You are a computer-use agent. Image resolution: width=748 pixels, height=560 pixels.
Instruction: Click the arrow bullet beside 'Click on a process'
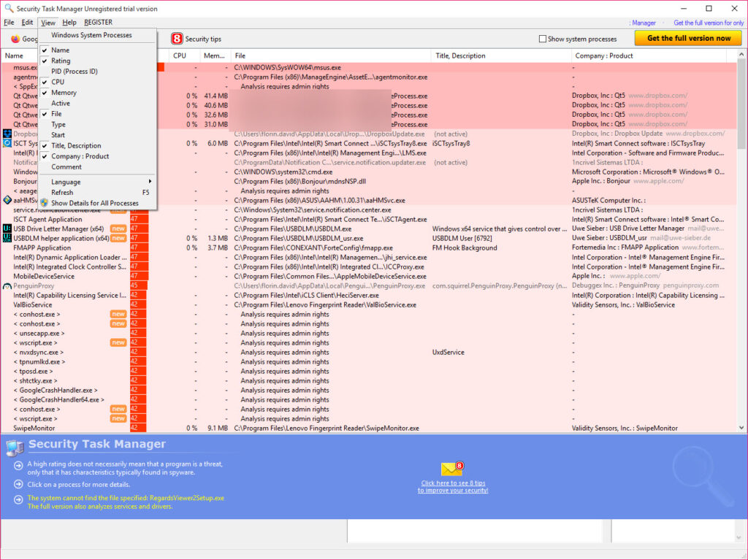click(x=18, y=484)
